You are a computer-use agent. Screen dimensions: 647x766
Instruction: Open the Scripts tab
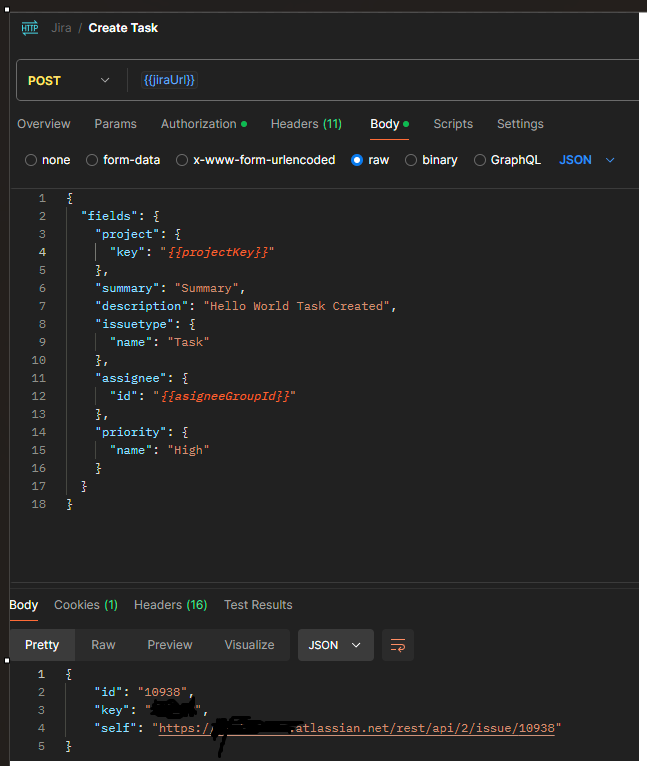coord(453,124)
